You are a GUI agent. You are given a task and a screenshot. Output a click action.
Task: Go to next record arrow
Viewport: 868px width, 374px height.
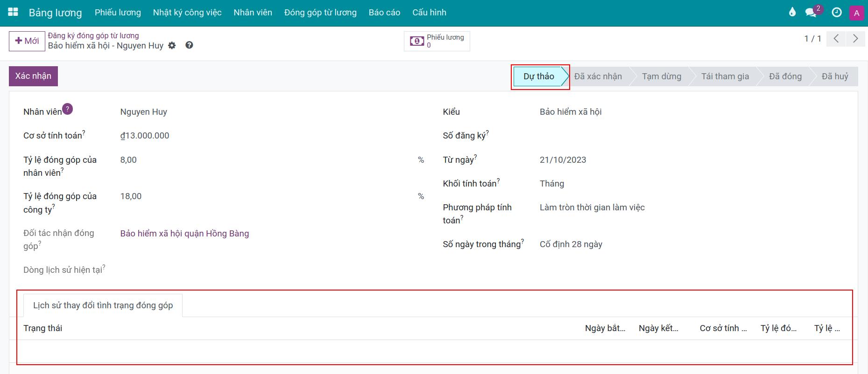855,39
